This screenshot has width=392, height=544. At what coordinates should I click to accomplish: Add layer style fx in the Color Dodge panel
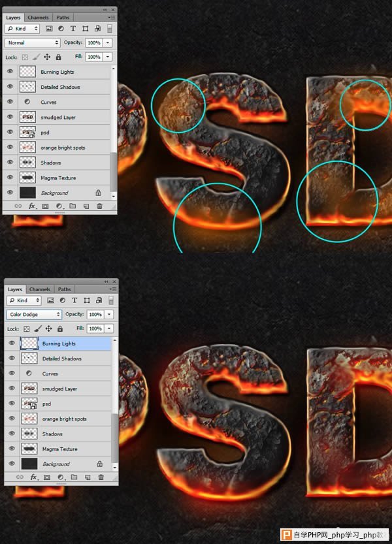coord(34,477)
